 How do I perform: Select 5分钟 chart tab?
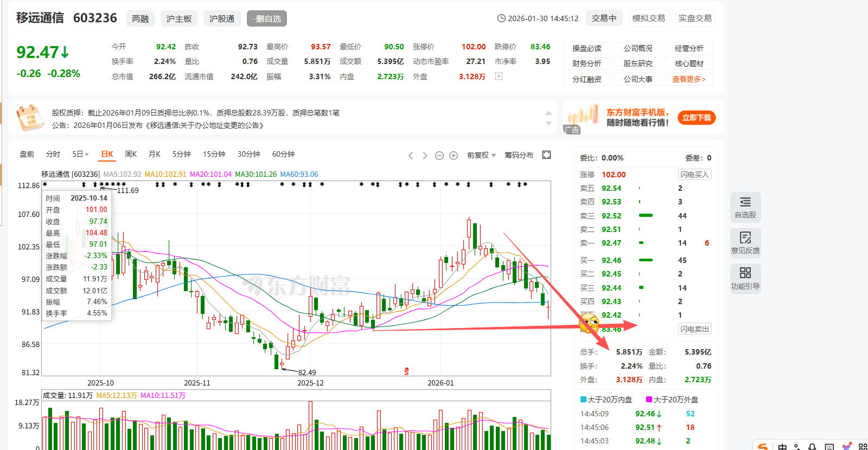point(182,155)
